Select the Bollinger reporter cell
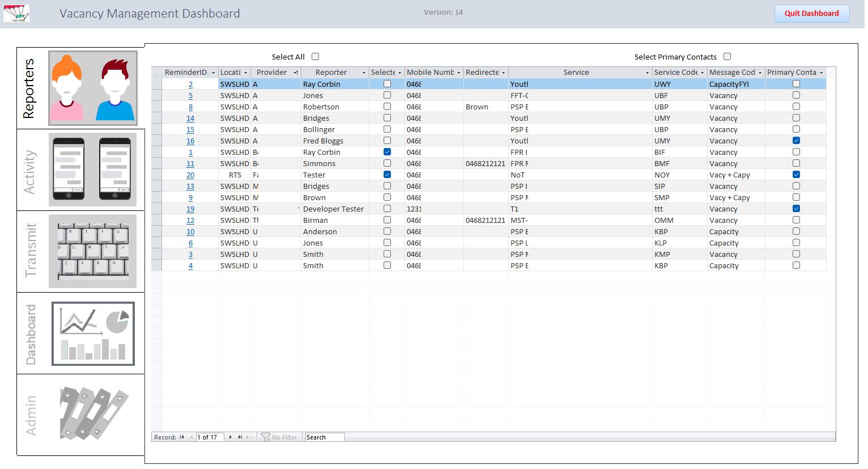The image size is (868, 469). pos(335,129)
